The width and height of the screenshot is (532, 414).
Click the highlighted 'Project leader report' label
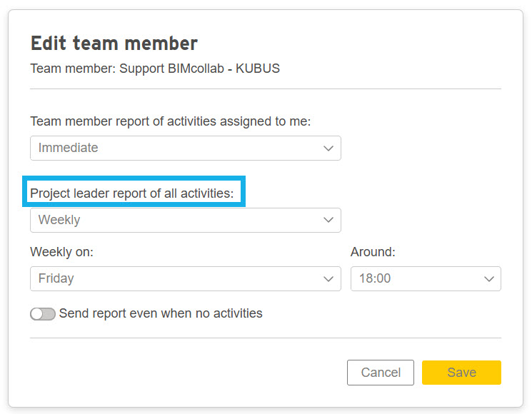point(132,193)
